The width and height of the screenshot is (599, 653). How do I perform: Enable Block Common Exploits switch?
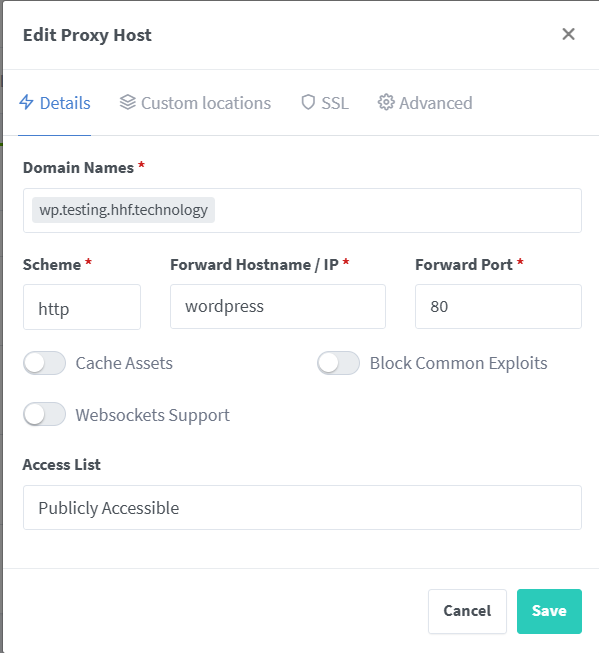(x=338, y=363)
